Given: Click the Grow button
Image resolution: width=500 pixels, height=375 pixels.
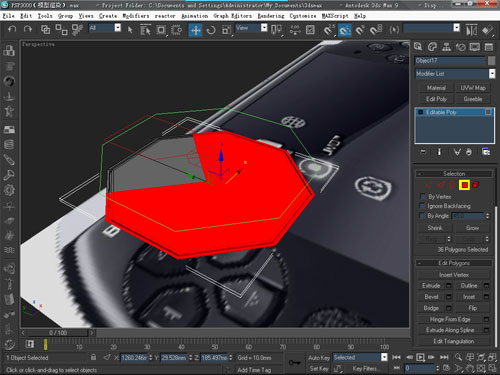Looking at the screenshot, I should coord(472,228).
